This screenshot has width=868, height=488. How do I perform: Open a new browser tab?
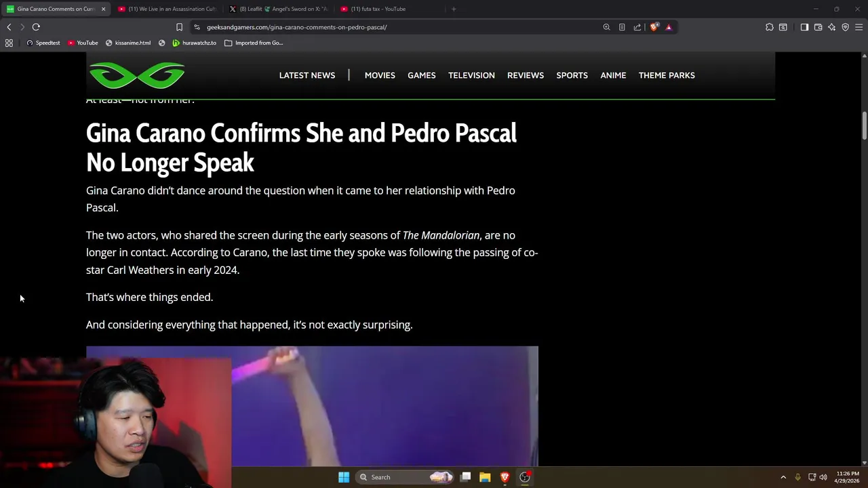point(454,9)
